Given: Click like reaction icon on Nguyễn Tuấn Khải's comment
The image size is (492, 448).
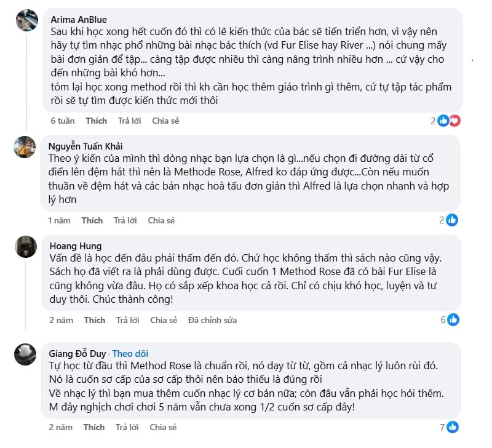Looking at the screenshot, I should click(452, 220).
